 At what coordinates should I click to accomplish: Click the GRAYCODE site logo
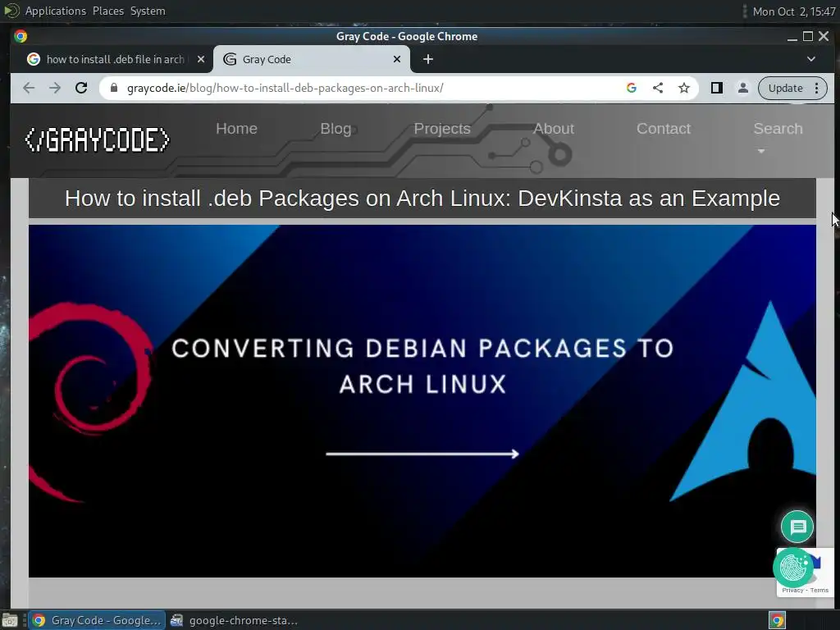pos(98,139)
